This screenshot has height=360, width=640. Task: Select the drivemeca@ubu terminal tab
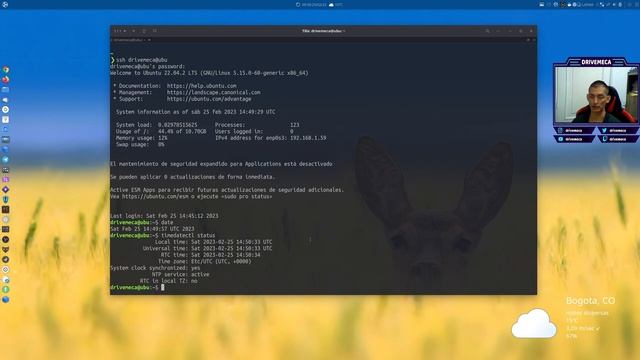129,40
